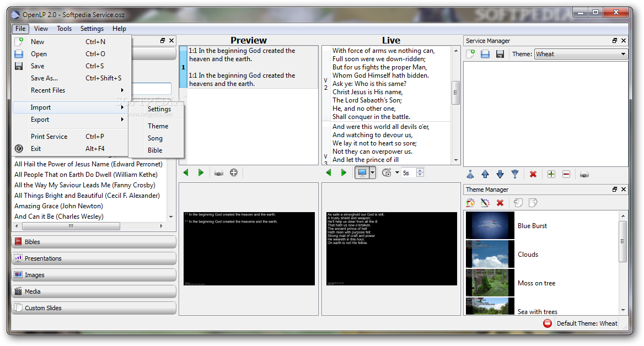
Task: Create new service in Service Manager
Action: tap(471, 54)
